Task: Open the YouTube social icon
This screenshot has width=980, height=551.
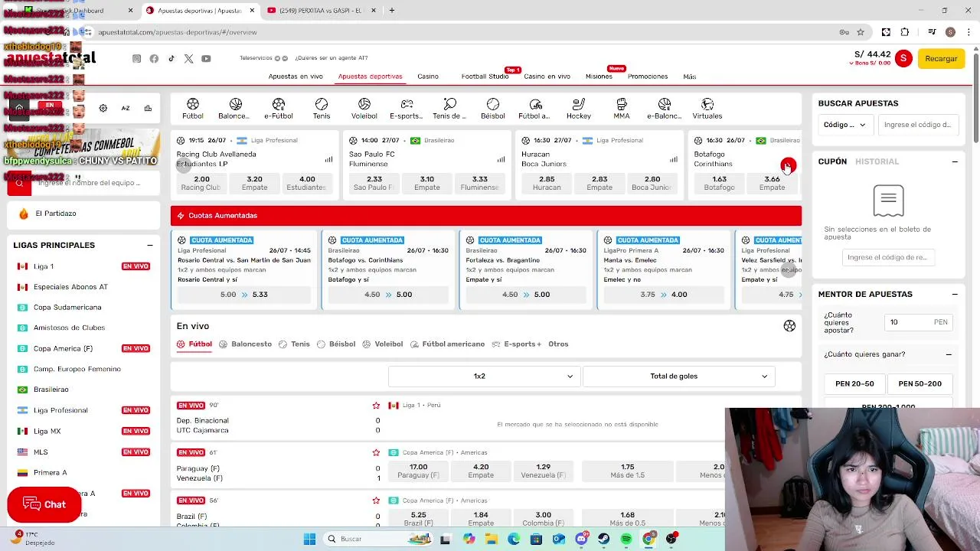Action: [206, 59]
